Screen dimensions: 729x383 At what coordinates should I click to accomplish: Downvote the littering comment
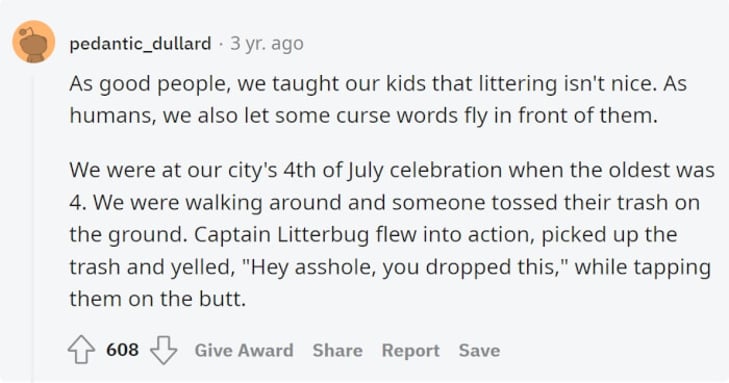pyautogui.click(x=164, y=350)
